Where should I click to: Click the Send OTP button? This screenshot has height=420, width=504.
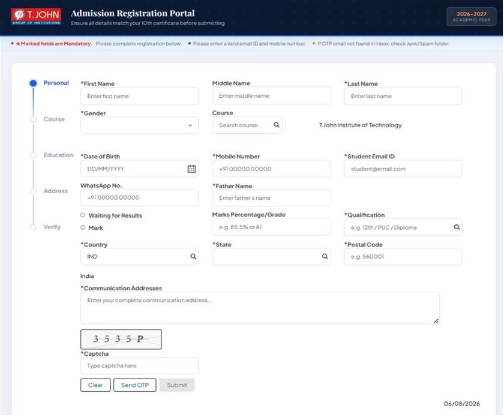click(x=134, y=385)
